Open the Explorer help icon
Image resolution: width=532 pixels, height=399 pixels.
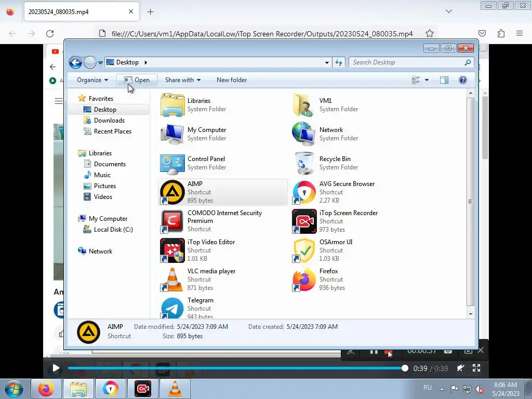(x=462, y=80)
